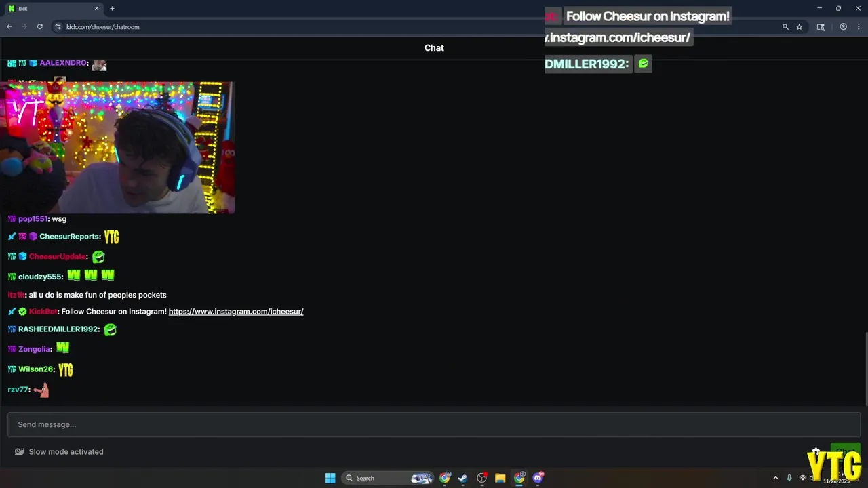Screen dimensions: 868x488
Task: Close the kick tab
Action: pos(96,9)
